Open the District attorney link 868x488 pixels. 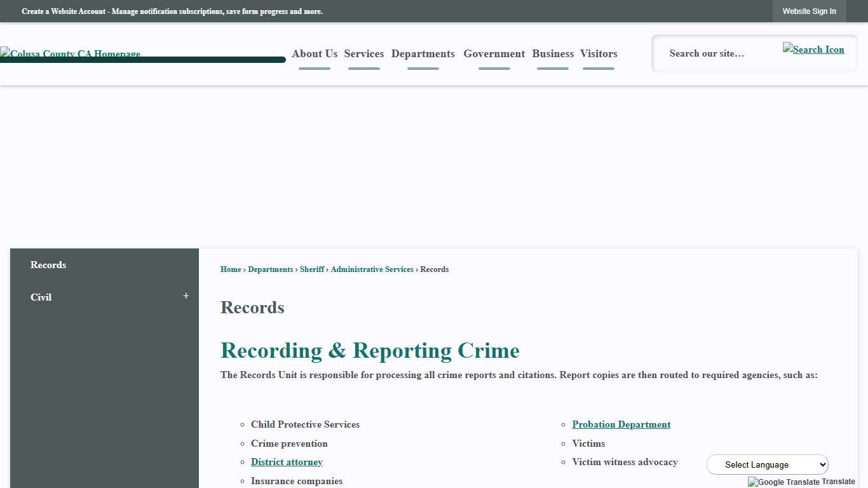click(x=287, y=462)
